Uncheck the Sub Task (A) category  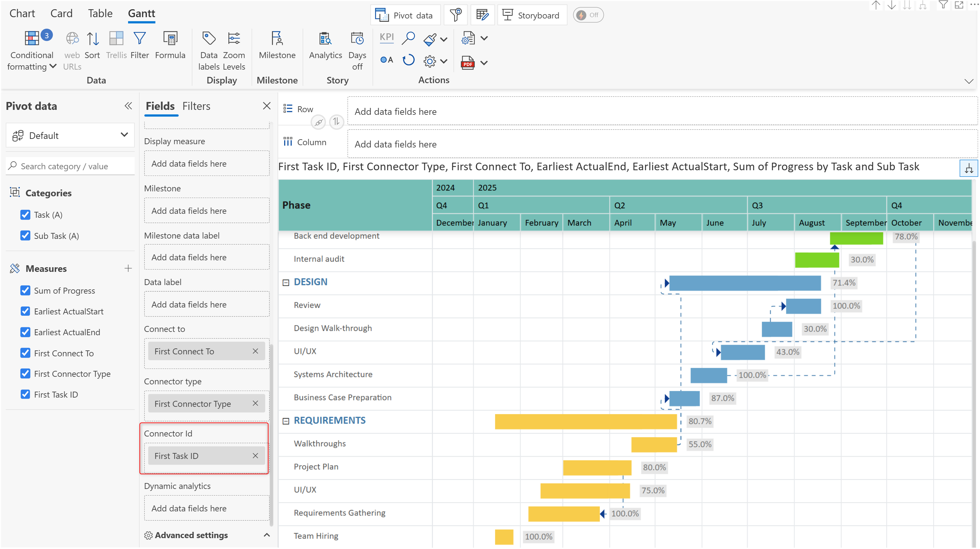tap(25, 236)
